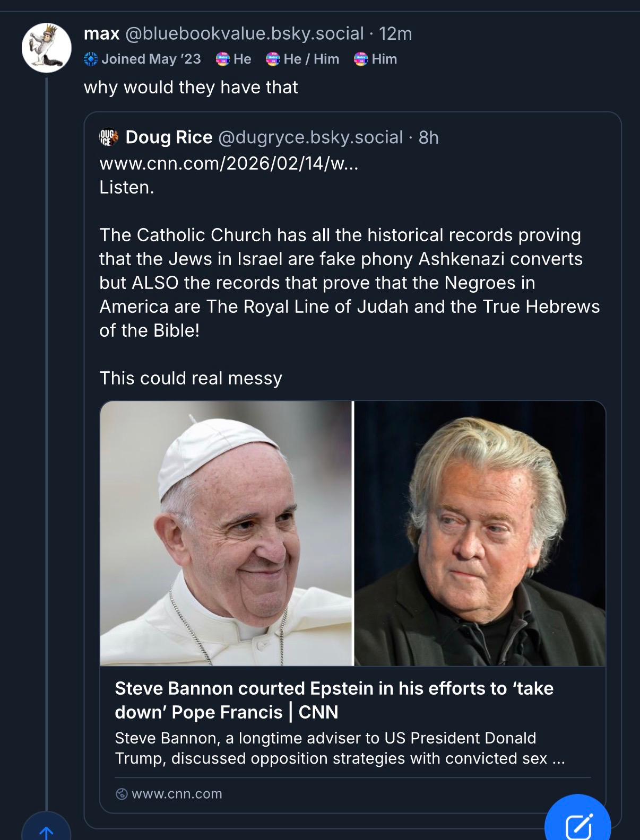Open the "Steve Bannon courted Epstein" headline

tap(334, 700)
